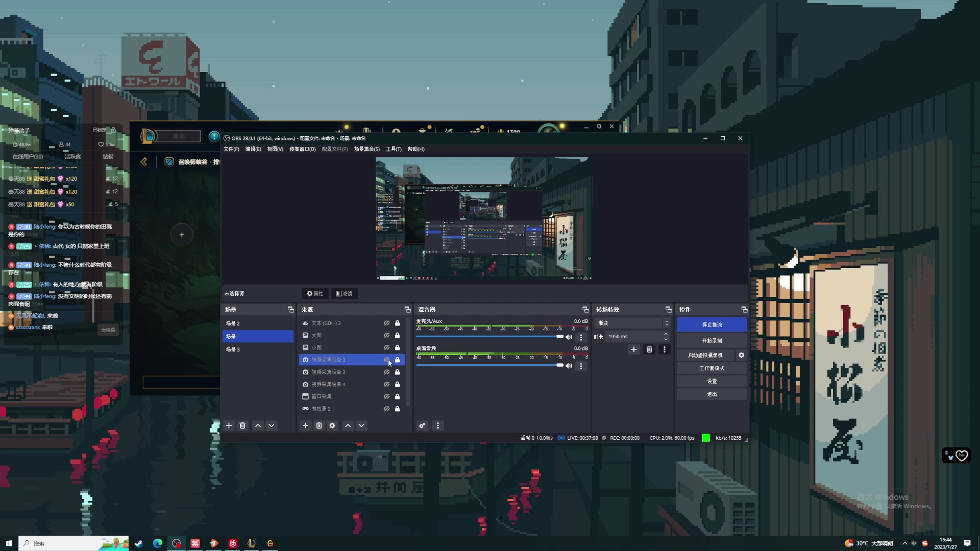Add a transition with plus icon
This screenshot has width=980, height=551.
point(634,349)
